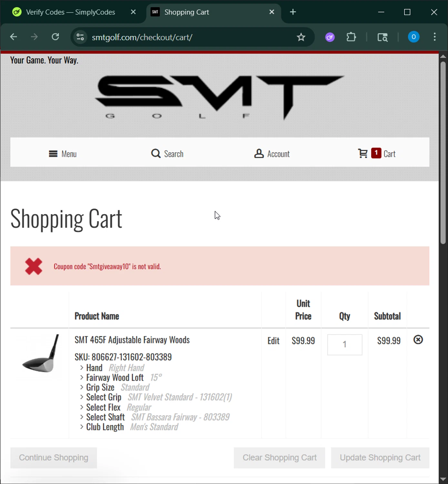Close the Shopping Cart tab
This screenshot has height=484, width=448.
(x=272, y=12)
